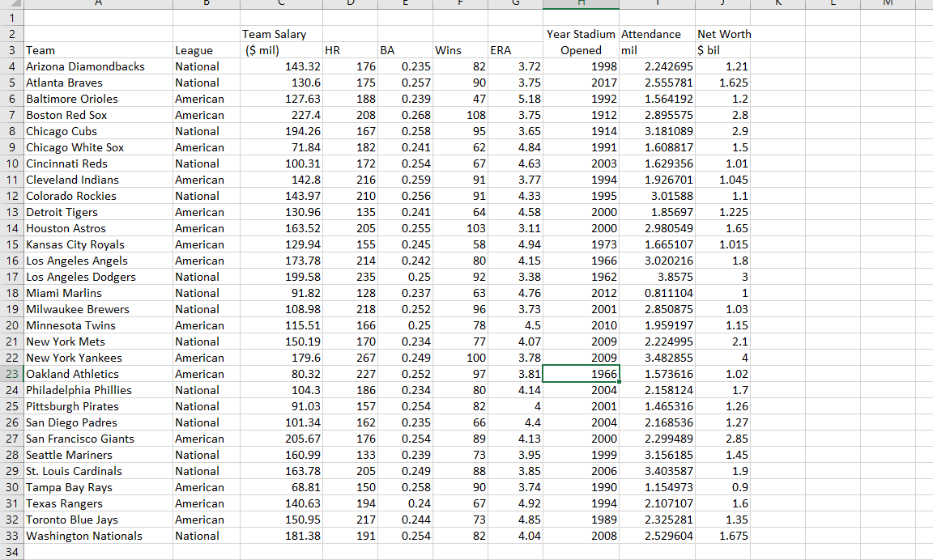Select the Cincinnati Reds cell

pyautogui.click(x=98, y=163)
